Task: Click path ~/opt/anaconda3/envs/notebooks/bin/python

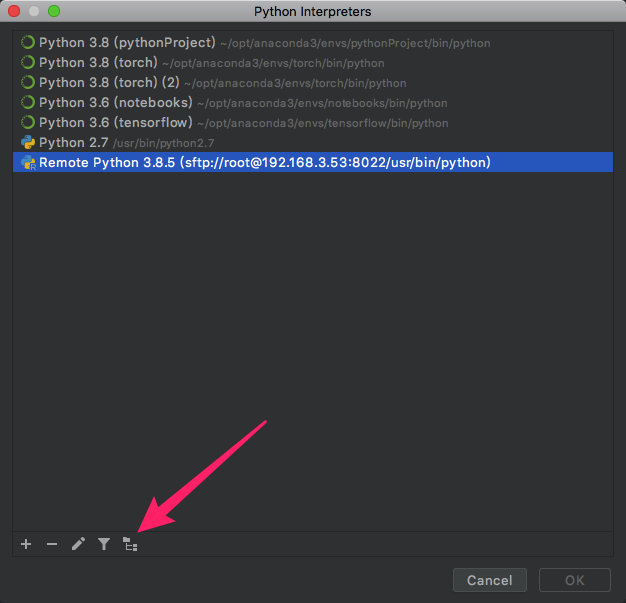Action: click(x=322, y=103)
